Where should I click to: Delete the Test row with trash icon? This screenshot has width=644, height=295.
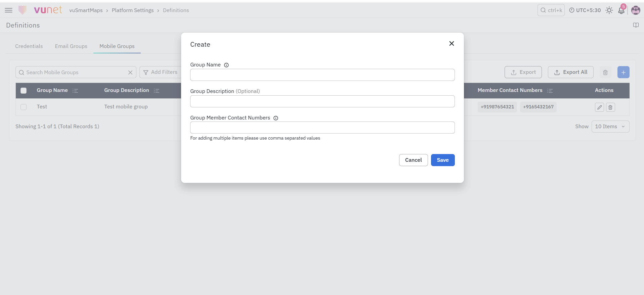point(610,107)
